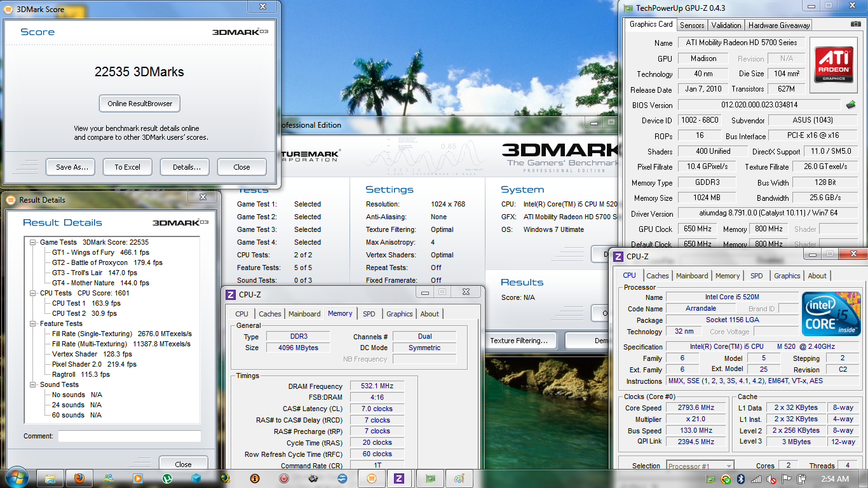The height and width of the screenshot is (488, 868).
Task: Click the Texture Filtering... button
Action: [520, 341]
